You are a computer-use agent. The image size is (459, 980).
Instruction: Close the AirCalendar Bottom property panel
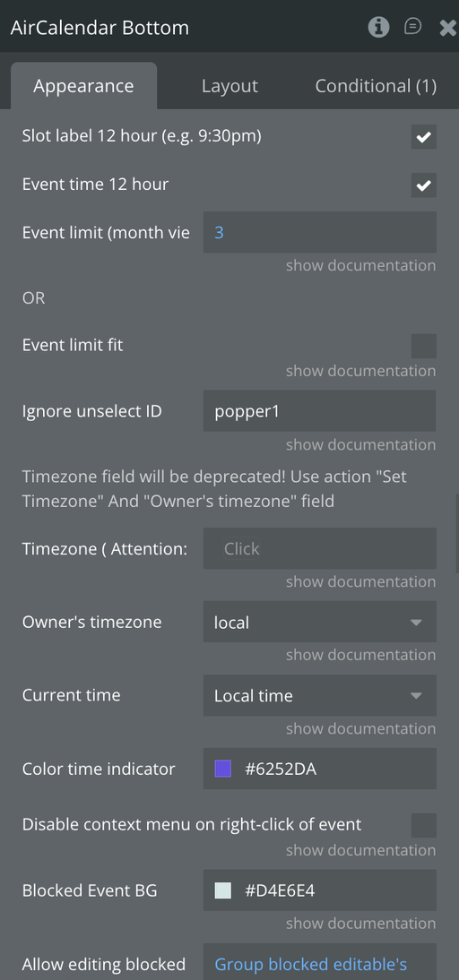pos(447,28)
